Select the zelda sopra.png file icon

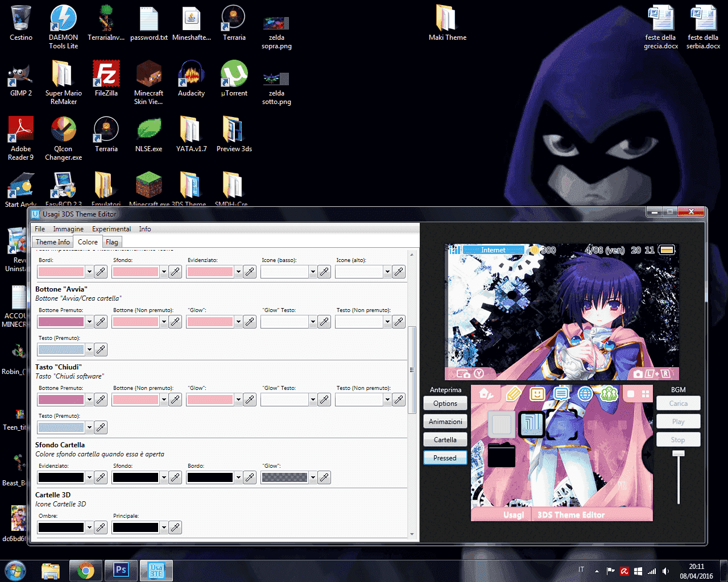click(277, 32)
